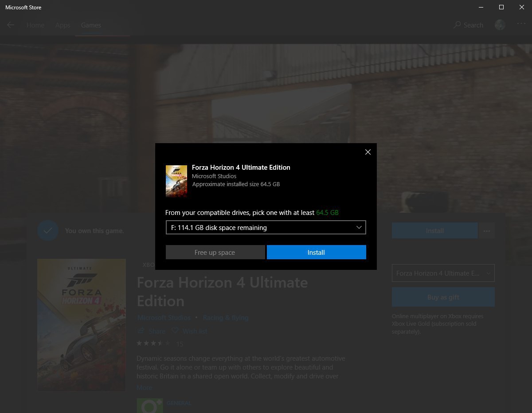Close the install location dialog
This screenshot has width=532, height=413.
[x=368, y=152]
